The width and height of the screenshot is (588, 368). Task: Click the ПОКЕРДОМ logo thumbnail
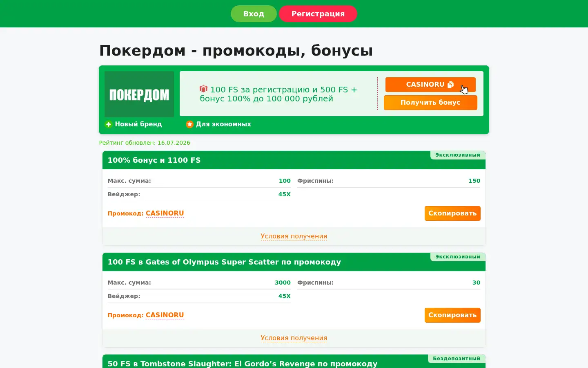pyautogui.click(x=139, y=94)
